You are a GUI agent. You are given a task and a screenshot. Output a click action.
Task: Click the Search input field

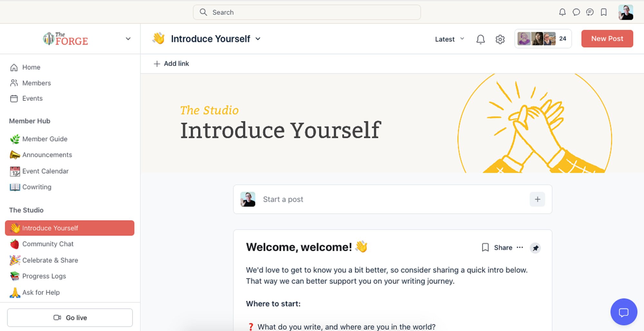[307, 12]
